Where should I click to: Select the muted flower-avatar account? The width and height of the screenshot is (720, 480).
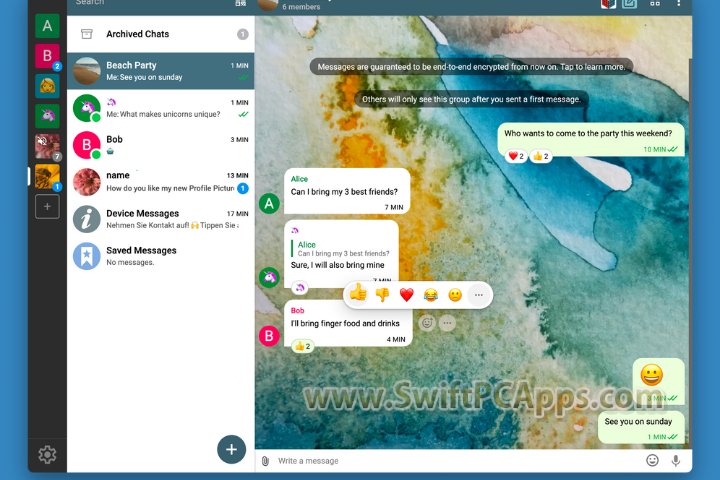coord(47,146)
